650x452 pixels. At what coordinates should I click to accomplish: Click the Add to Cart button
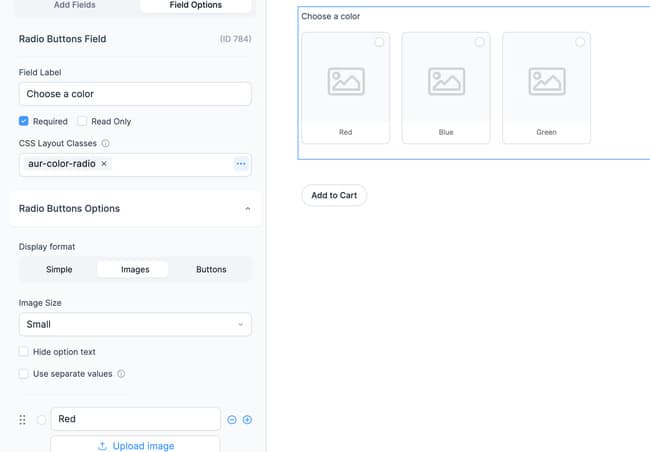click(x=334, y=195)
